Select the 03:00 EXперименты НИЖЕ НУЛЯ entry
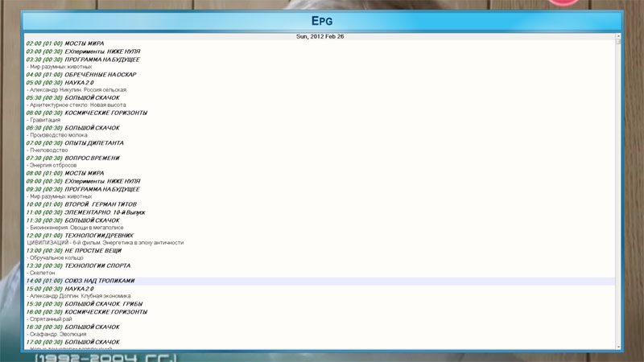The image size is (644, 362). pyautogui.click(x=84, y=51)
